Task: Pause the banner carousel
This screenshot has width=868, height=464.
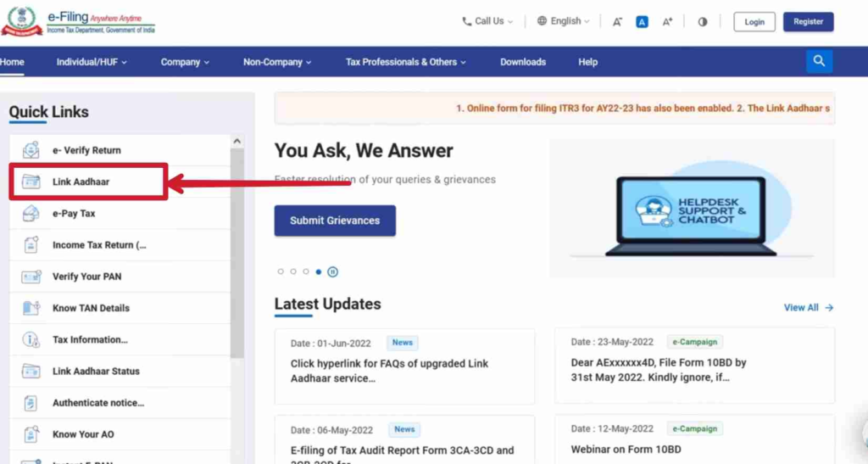Action: coord(332,272)
